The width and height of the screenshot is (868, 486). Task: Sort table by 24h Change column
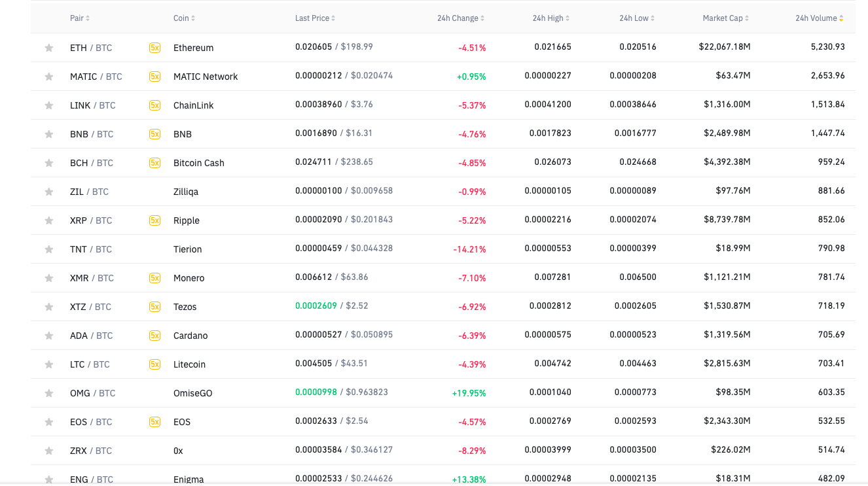click(461, 18)
